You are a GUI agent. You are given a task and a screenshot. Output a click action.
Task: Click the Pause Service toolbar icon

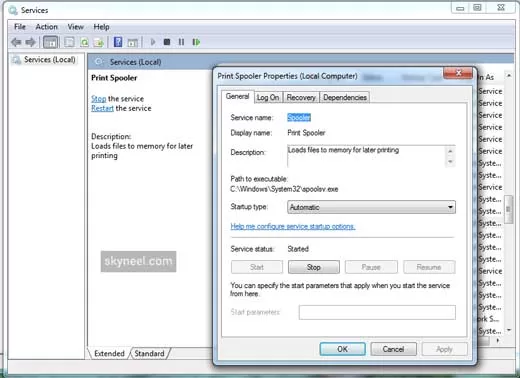coord(181,42)
